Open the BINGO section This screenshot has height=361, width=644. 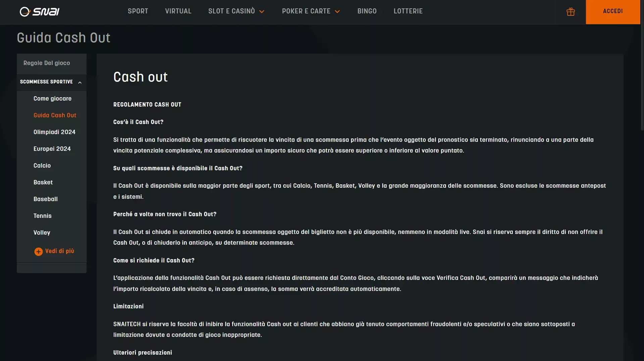[x=367, y=11]
